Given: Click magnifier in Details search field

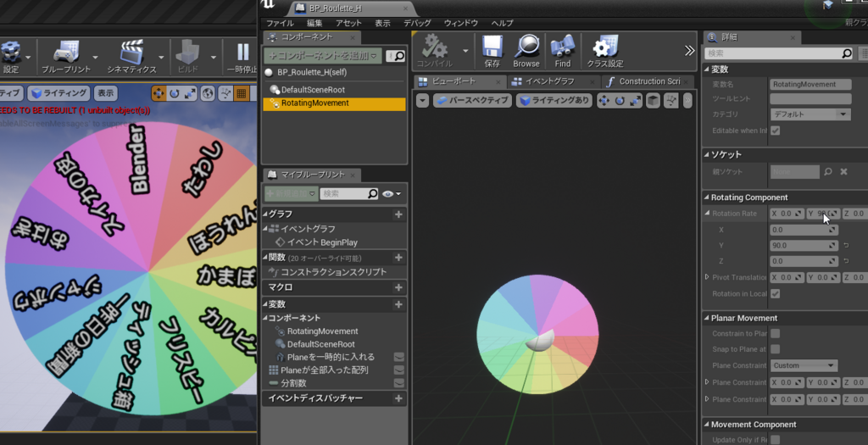Looking at the screenshot, I should (x=847, y=53).
